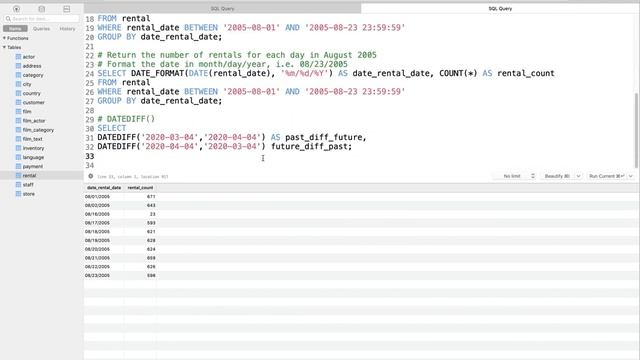
Task: Open the film_text table
Action: [32, 139]
